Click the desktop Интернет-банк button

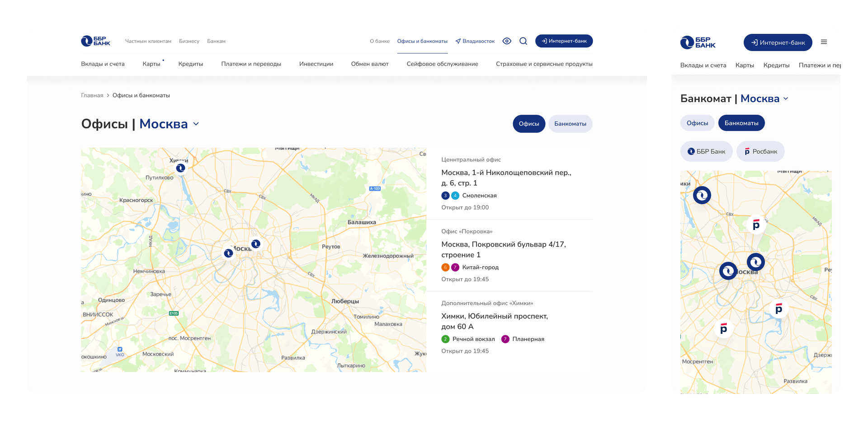[564, 41]
